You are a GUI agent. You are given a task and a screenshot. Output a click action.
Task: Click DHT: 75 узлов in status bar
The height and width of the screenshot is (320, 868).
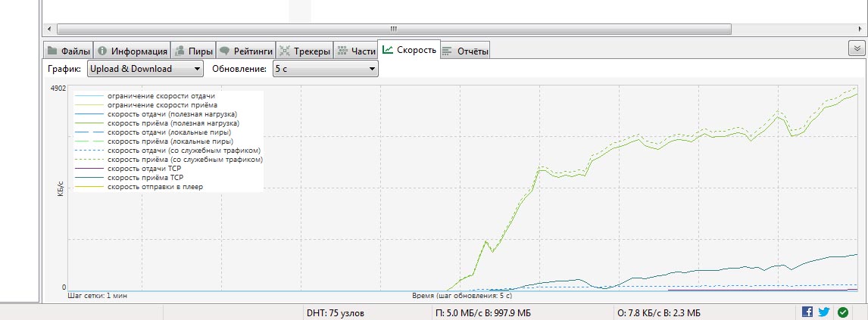pos(336,313)
